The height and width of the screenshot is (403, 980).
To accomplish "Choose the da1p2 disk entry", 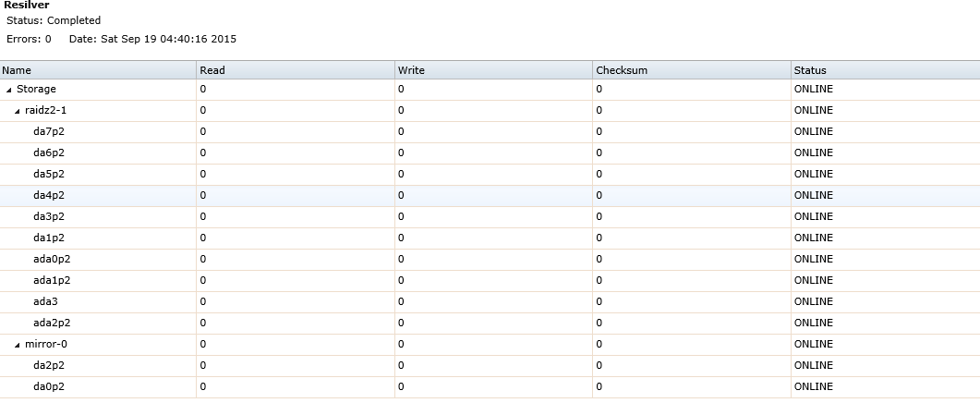I will tap(49, 238).
